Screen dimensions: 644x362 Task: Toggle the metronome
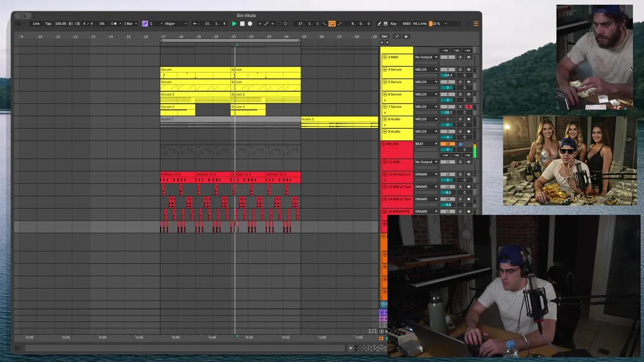pyautogui.click(x=114, y=24)
